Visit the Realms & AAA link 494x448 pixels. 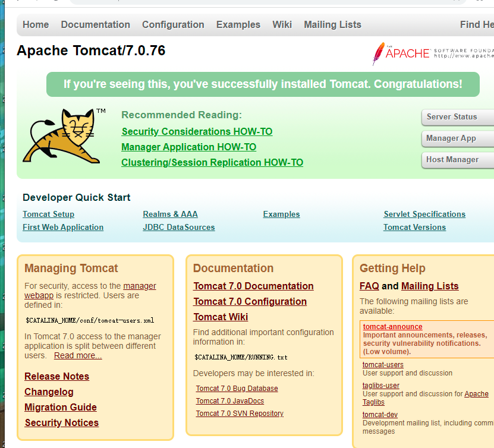(x=170, y=214)
